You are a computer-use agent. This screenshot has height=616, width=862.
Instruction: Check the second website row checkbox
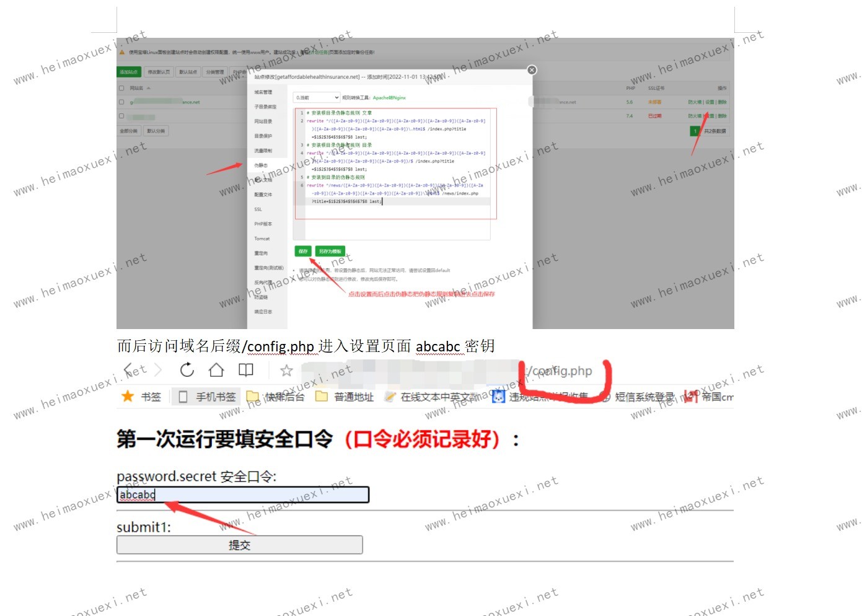pyautogui.click(x=122, y=116)
